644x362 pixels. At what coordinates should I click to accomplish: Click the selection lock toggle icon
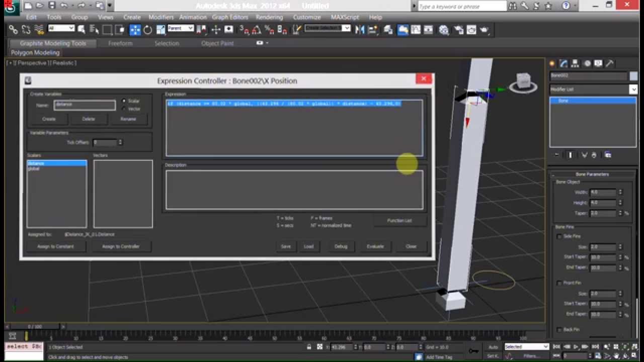(309, 347)
